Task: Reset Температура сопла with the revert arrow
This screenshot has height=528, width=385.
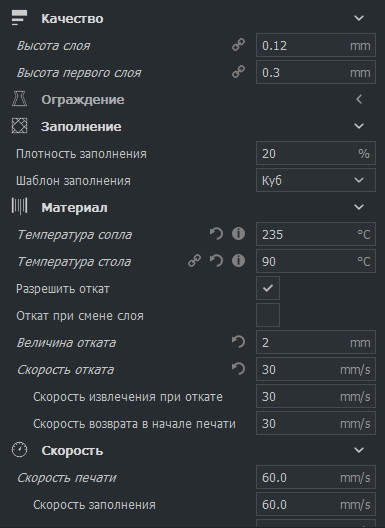Action: click(216, 234)
